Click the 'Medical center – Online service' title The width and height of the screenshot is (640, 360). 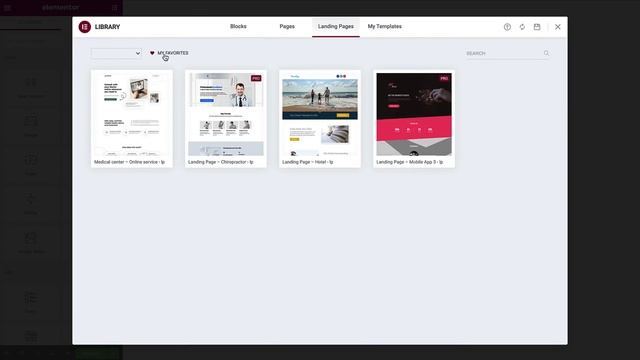[x=129, y=162]
